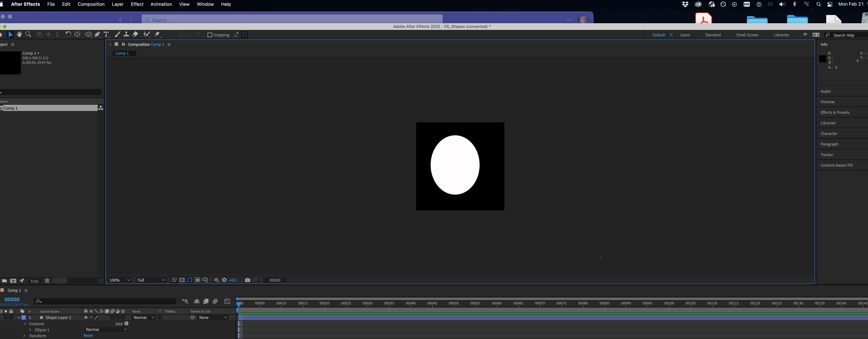This screenshot has height=339, width=868.
Task: Select the Ellipse shape tool
Action: pos(88,34)
